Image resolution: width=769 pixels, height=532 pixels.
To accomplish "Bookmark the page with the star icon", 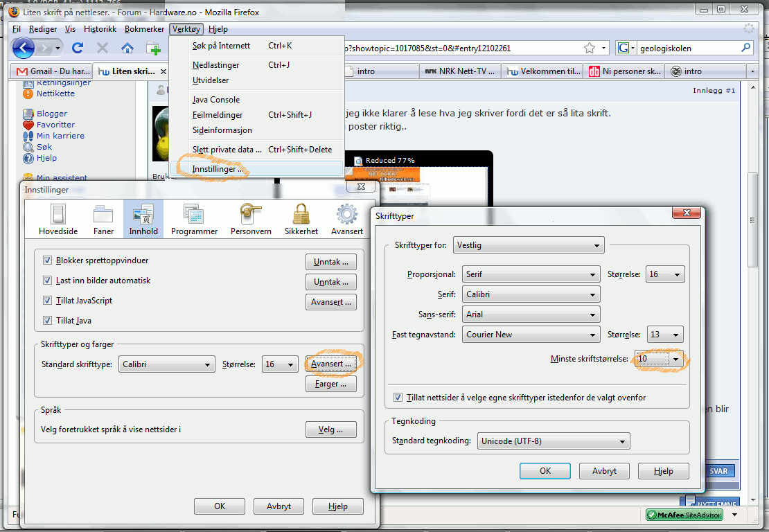I will (x=590, y=48).
